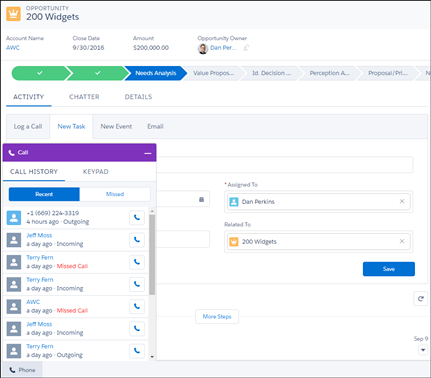Viewport: 431px width, 378px height.
Task: Open the Chatter tab
Action: (84, 97)
